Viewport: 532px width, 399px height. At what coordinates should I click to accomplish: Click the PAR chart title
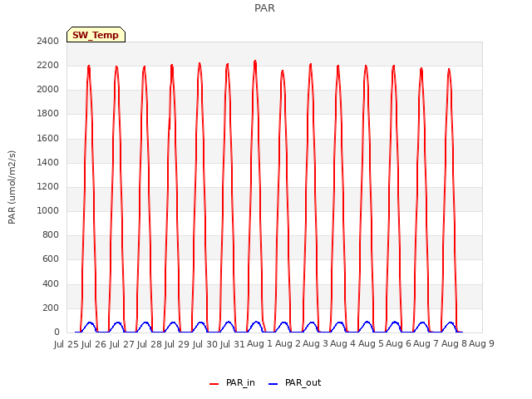264,8
